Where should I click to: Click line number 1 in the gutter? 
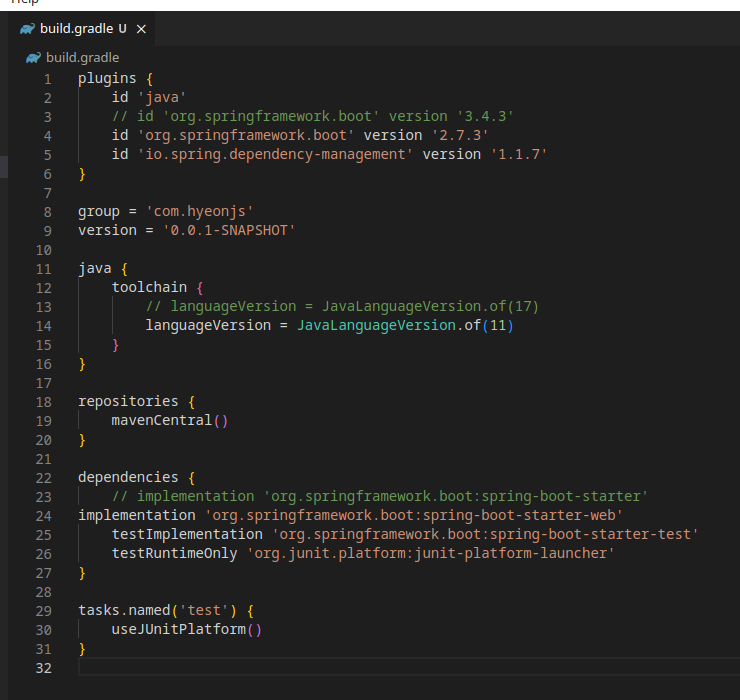pyautogui.click(x=48, y=79)
